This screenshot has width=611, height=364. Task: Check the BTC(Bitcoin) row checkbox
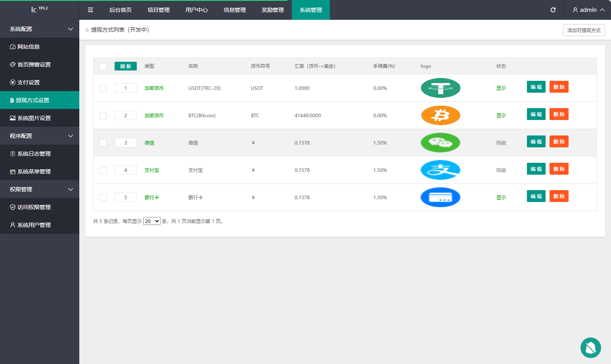(x=103, y=115)
